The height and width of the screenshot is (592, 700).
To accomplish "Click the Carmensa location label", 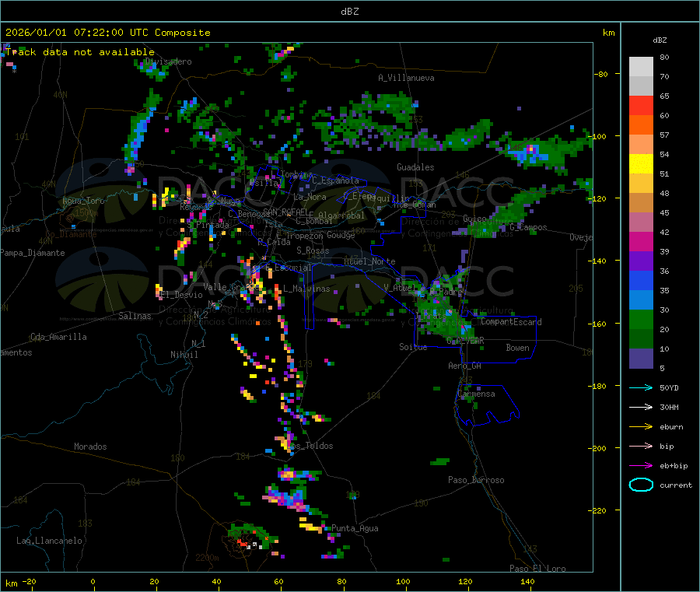I will [x=476, y=394].
